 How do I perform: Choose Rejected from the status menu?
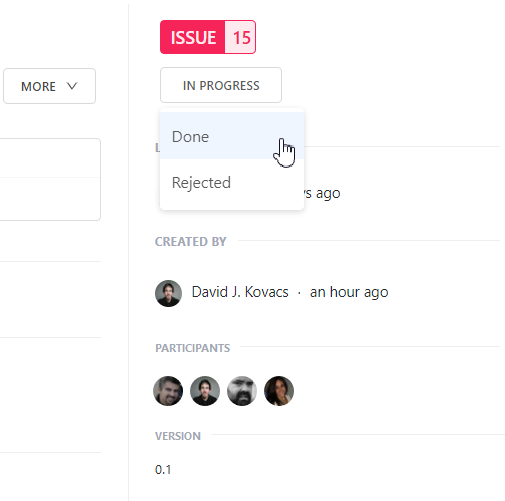(232, 182)
